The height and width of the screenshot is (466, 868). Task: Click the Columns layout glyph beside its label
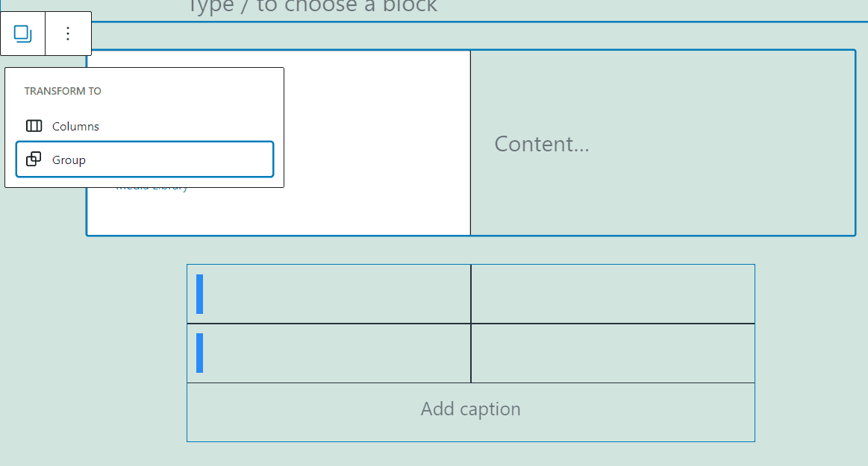tap(34, 126)
